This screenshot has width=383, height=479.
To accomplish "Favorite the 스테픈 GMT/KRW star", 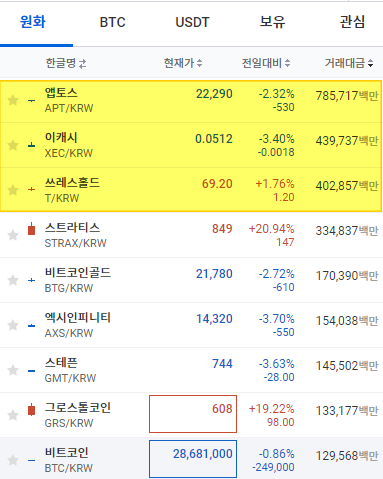I will [13, 370].
